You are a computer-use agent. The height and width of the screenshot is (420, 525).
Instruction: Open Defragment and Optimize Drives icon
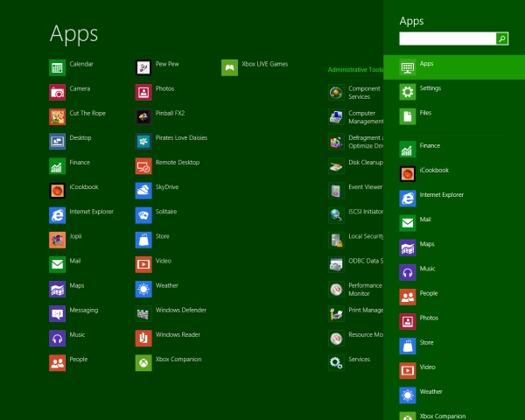pyautogui.click(x=336, y=142)
